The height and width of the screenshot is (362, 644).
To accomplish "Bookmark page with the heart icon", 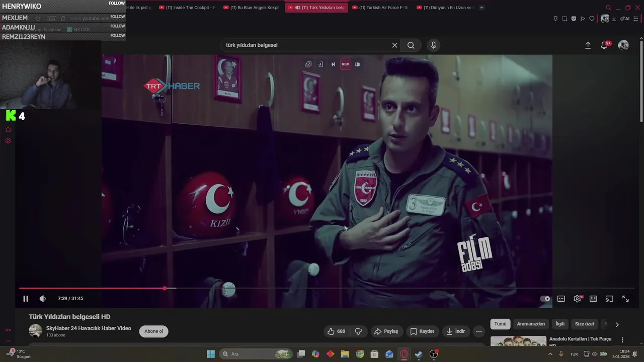I will [x=592, y=19].
